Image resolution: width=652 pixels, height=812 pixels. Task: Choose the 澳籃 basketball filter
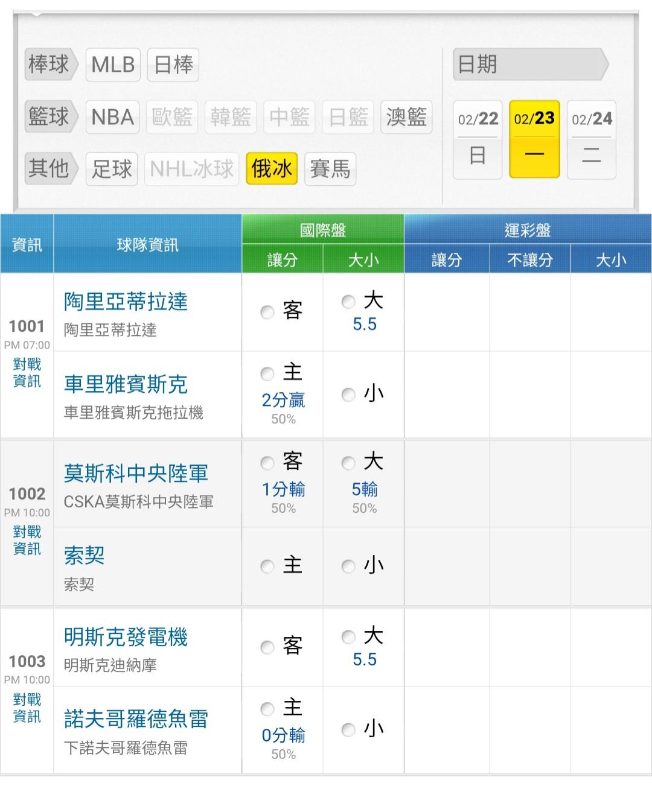pyautogui.click(x=406, y=117)
